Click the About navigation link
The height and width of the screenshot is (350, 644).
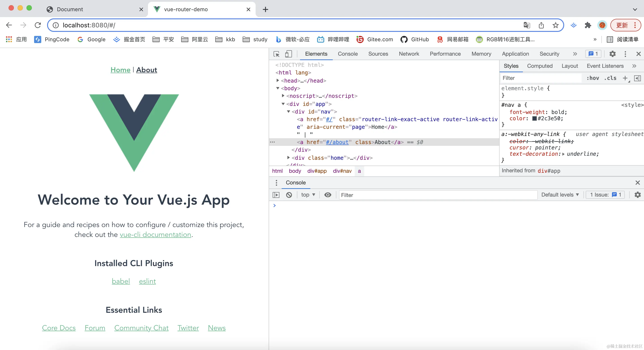coord(146,70)
